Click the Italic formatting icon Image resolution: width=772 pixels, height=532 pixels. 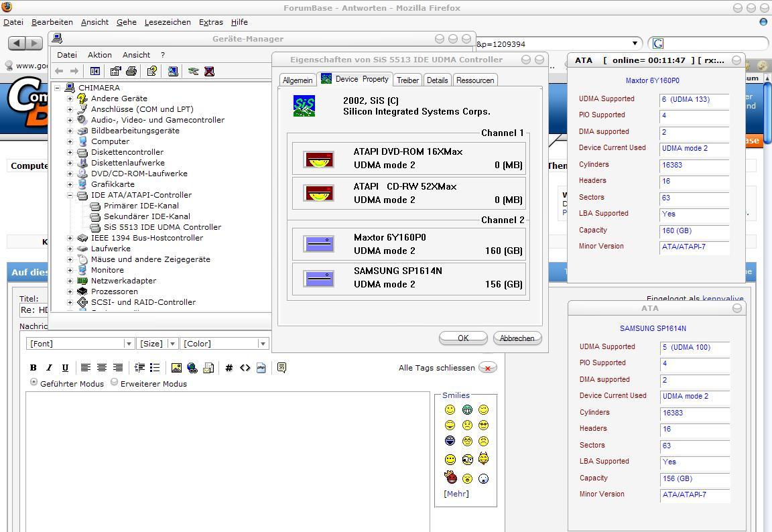click(49, 368)
